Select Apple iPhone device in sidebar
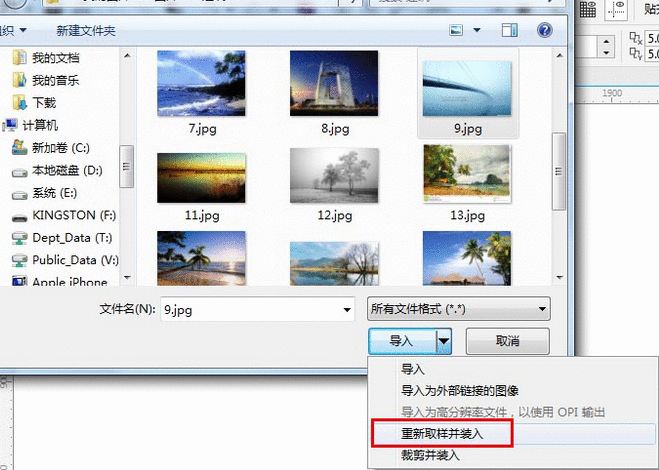Screen dimensions: 659x470 click(x=70, y=282)
